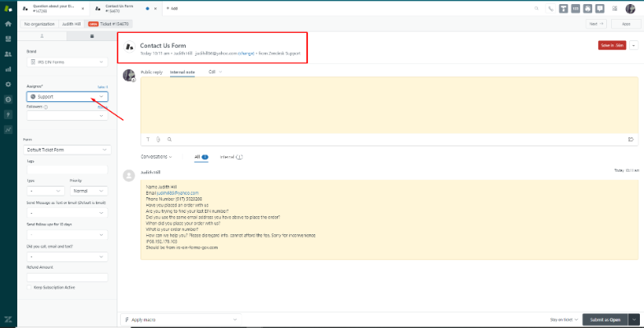
Task: Click the gray 123 app icon in top bar
Action: pos(575,8)
